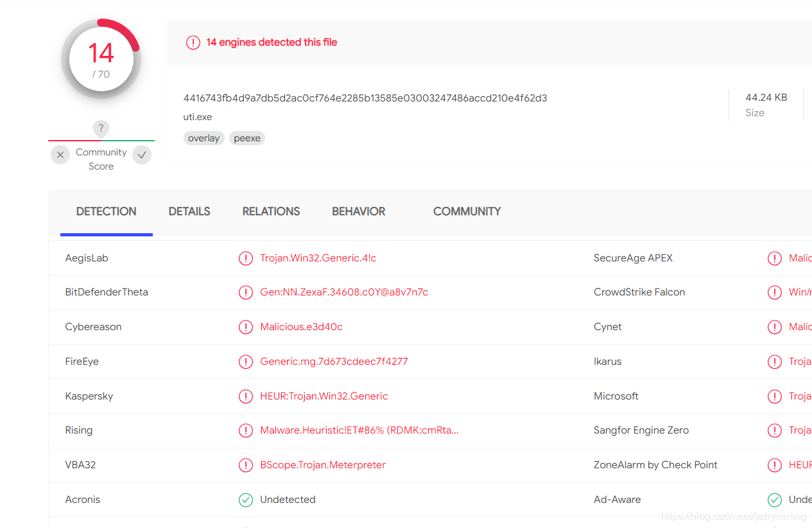This screenshot has width=812, height=528.
Task: Click the Malicious.e3d40c result
Action: point(302,327)
